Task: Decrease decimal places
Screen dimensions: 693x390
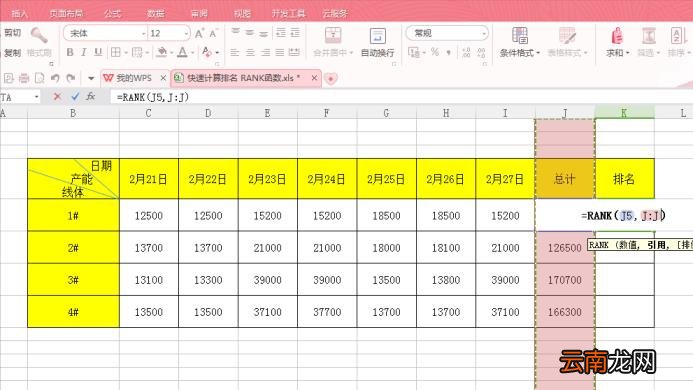Action: (481, 53)
